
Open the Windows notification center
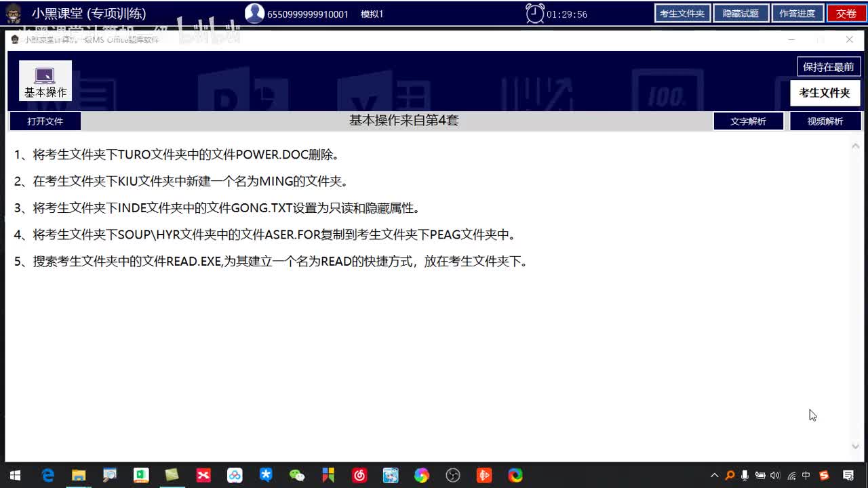pyautogui.click(x=848, y=476)
